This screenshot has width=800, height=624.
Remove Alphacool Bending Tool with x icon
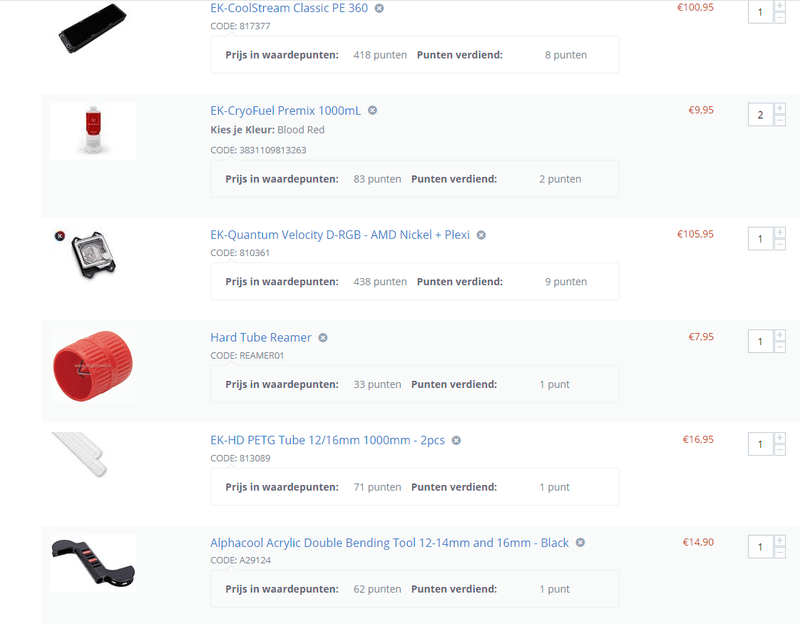tap(580, 542)
